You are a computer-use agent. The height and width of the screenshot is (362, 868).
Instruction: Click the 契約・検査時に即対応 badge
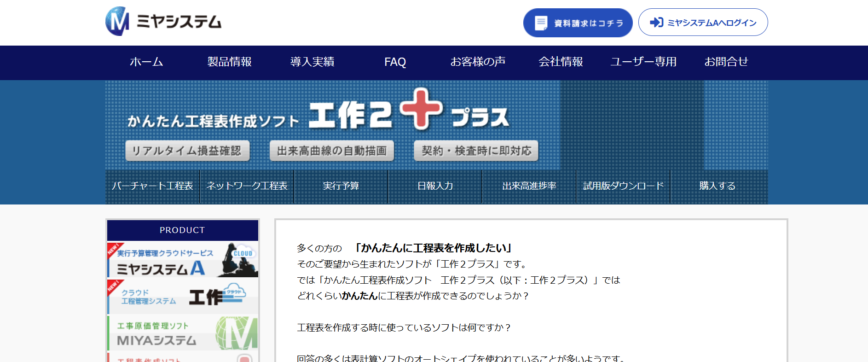[x=476, y=151]
